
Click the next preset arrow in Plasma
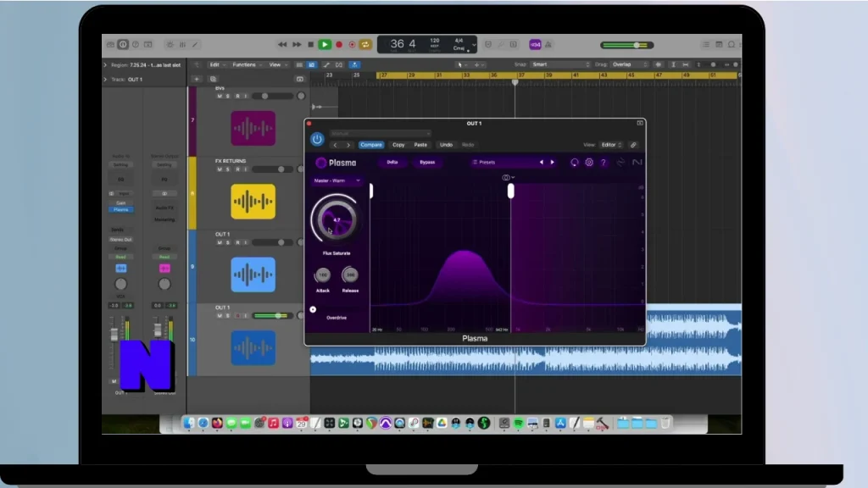pyautogui.click(x=552, y=162)
